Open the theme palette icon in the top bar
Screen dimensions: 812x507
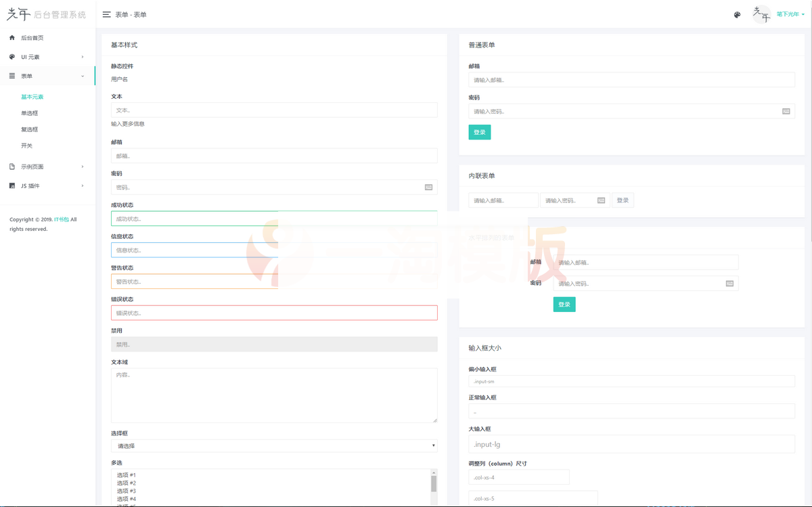(737, 14)
